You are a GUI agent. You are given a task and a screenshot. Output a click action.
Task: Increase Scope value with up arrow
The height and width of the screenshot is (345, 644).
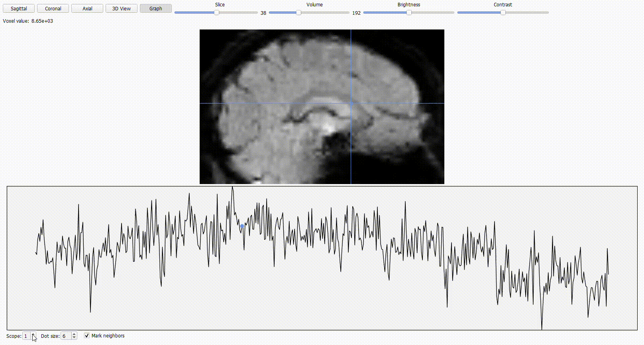tap(33, 334)
